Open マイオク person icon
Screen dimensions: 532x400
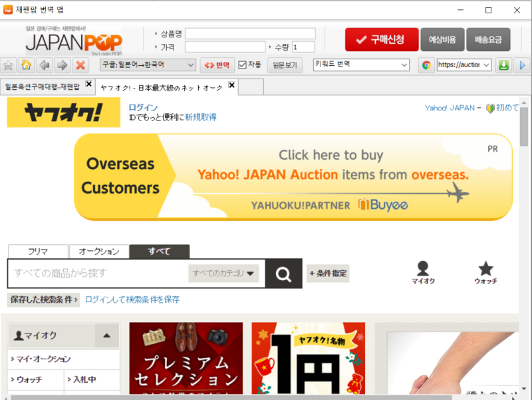point(423,272)
